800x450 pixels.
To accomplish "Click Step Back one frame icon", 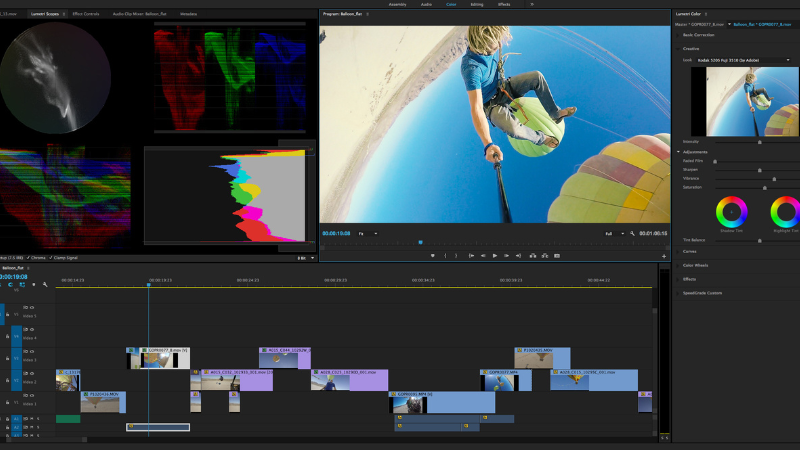I will (x=482, y=256).
